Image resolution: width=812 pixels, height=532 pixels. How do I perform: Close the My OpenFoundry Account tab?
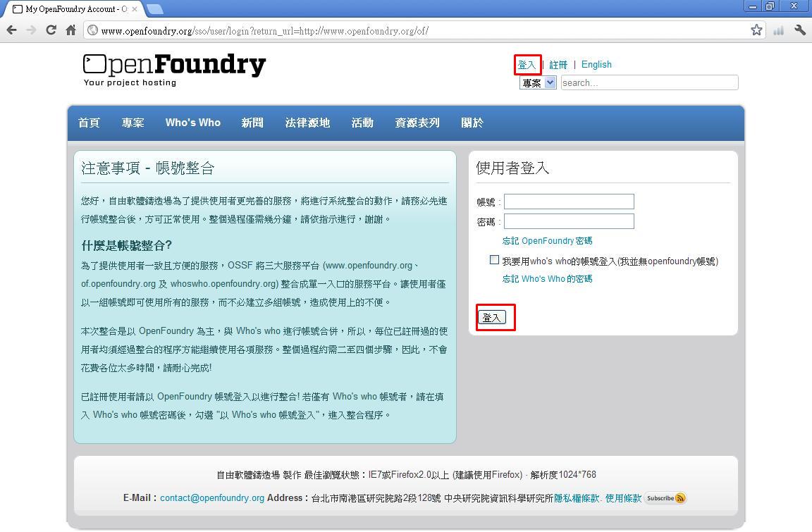tap(135, 8)
